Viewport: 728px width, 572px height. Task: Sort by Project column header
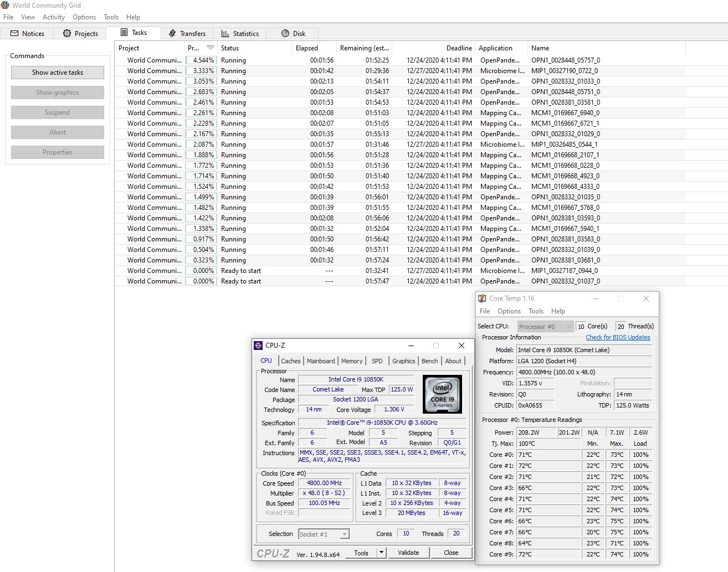click(x=150, y=48)
